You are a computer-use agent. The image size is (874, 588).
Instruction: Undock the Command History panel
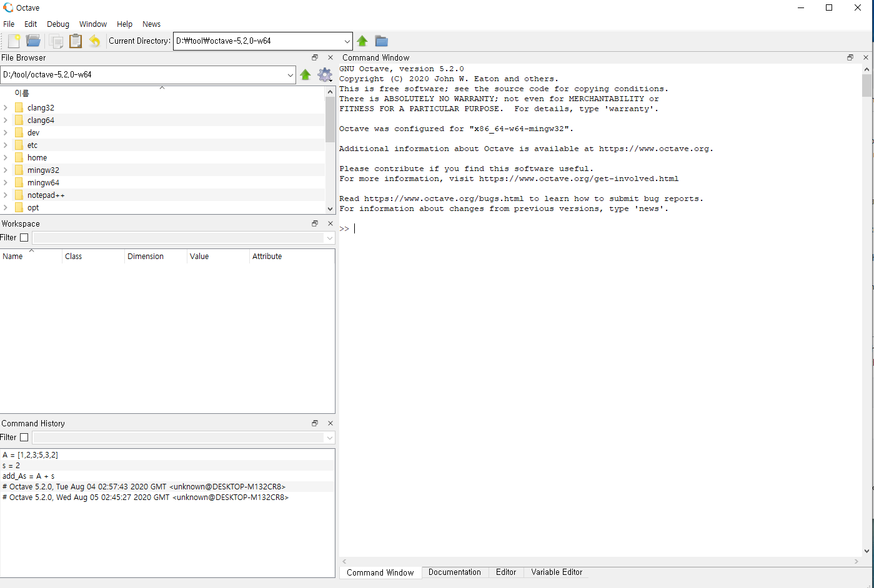[x=315, y=423]
